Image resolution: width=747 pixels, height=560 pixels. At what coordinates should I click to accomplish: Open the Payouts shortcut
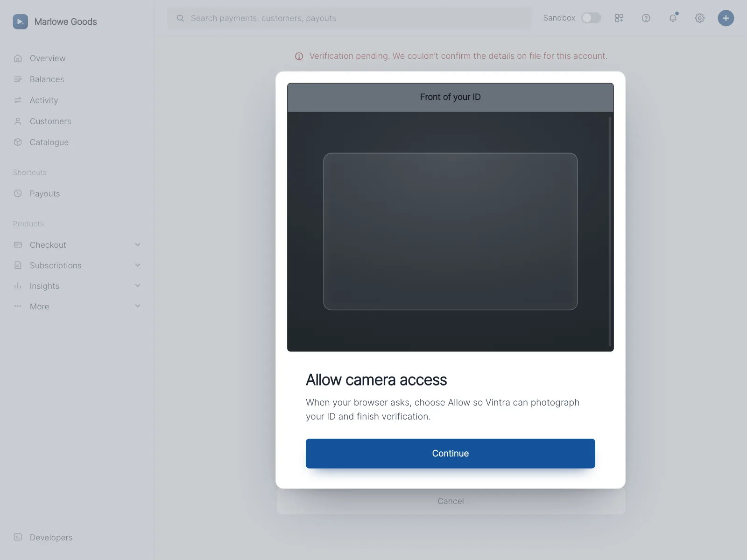(45, 194)
